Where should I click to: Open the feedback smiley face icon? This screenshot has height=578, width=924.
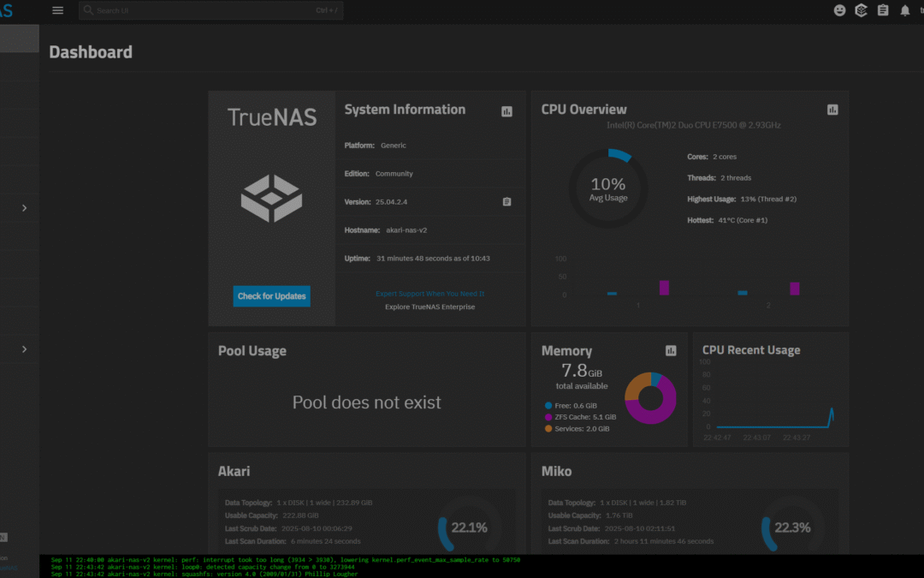pos(840,10)
